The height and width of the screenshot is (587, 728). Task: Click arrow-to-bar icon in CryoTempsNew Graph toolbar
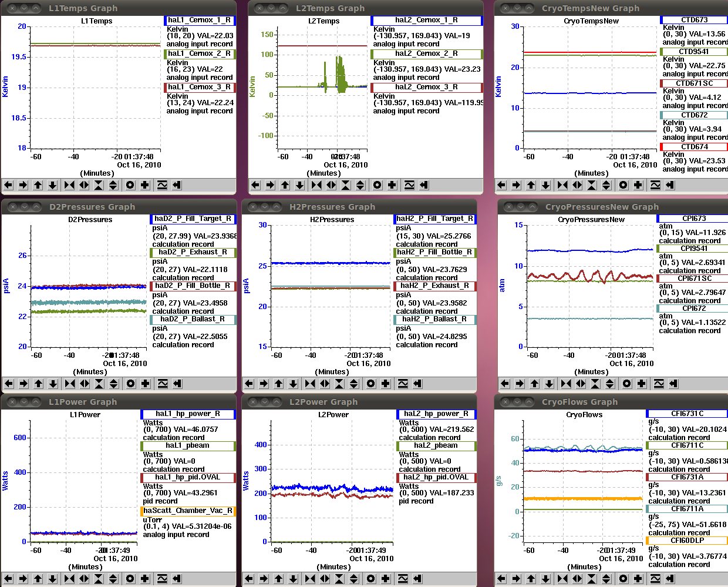[670, 185]
